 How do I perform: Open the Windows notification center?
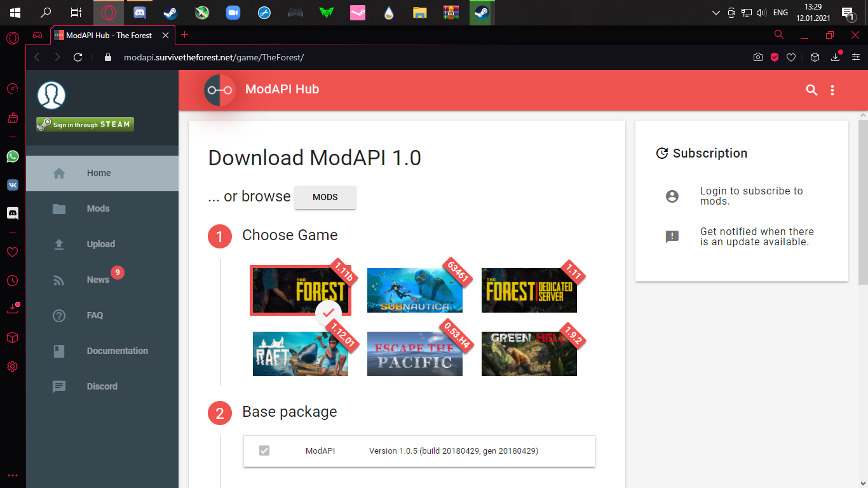pos(847,13)
